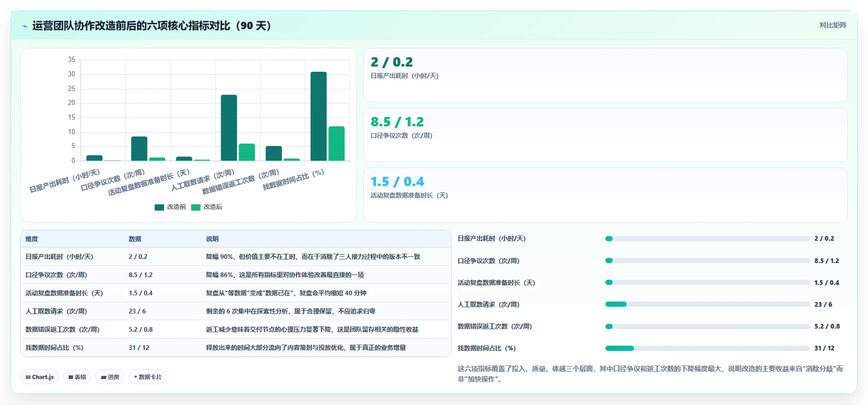868x405 pixels.
Task: Click the 改造前 bar for 数据错误返工次数
Action: pyautogui.click(x=274, y=153)
